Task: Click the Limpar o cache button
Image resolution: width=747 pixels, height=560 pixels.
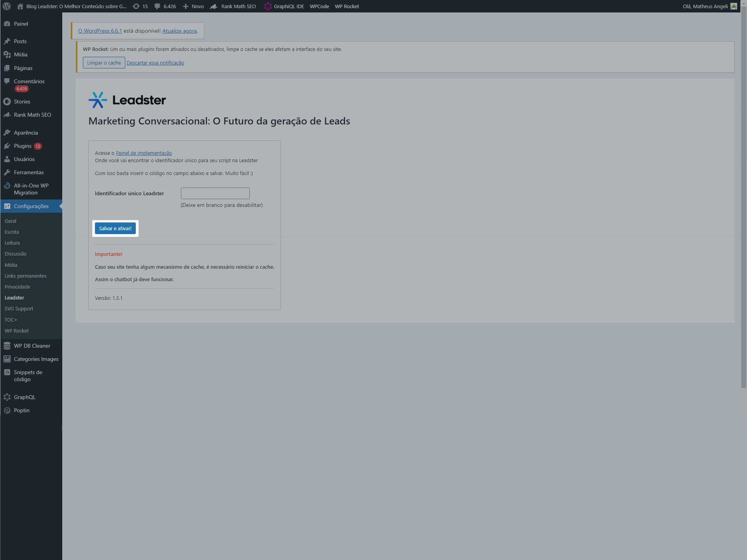Action: [104, 63]
